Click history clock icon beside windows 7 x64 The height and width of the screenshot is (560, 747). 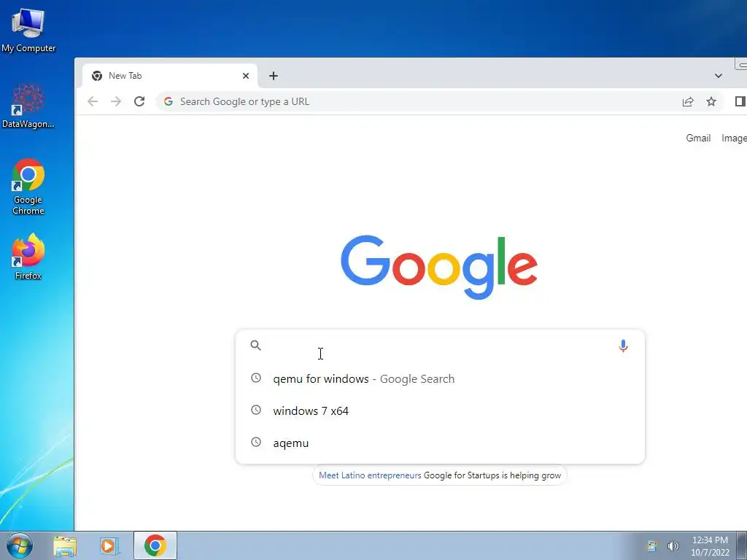256,410
